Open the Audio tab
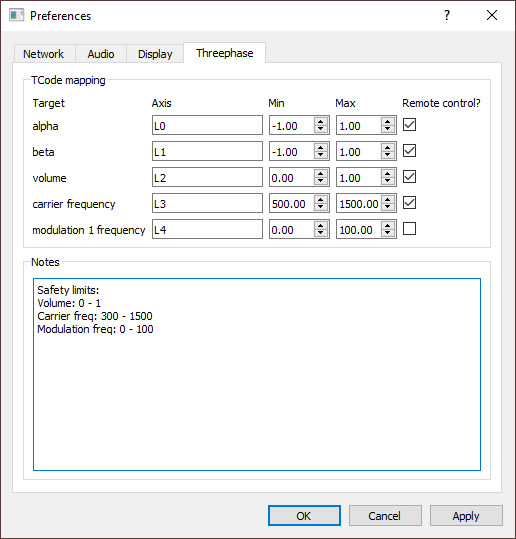Image resolution: width=516 pixels, height=539 pixels. (x=101, y=54)
